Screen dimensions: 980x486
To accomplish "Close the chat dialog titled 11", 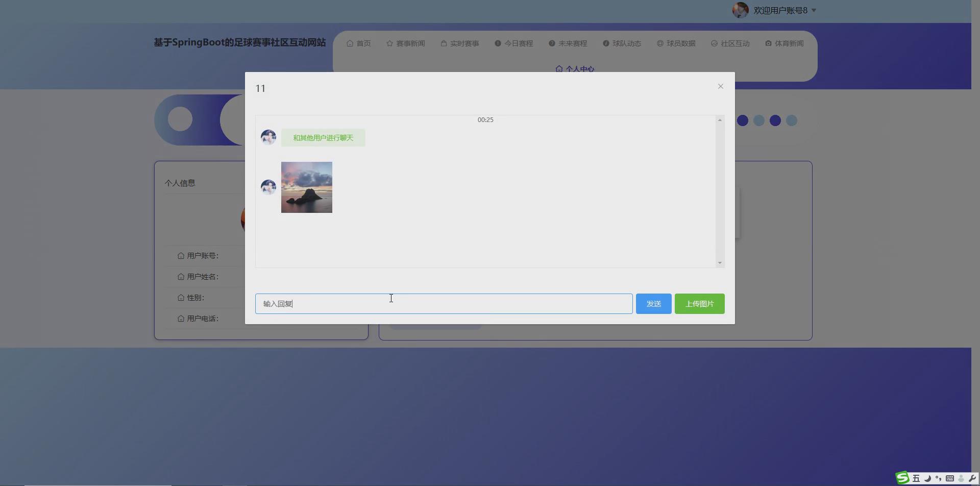I will [x=720, y=86].
